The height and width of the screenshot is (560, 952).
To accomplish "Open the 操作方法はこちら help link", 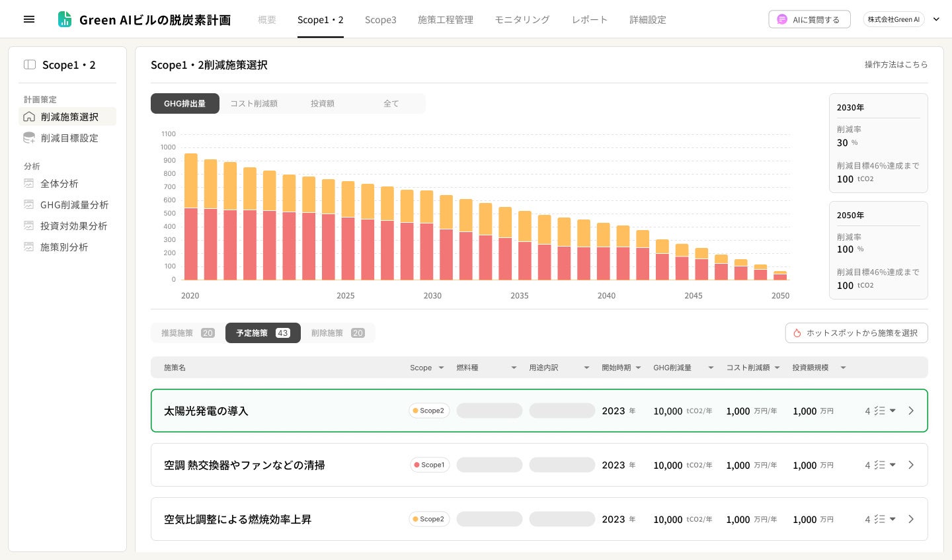I will pyautogui.click(x=896, y=64).
